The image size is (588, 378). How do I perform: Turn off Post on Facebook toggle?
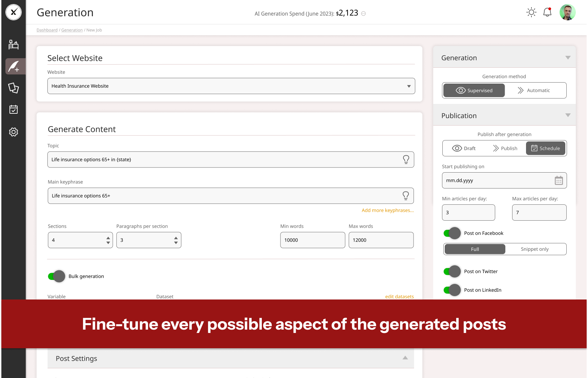[x=452, y=233]
